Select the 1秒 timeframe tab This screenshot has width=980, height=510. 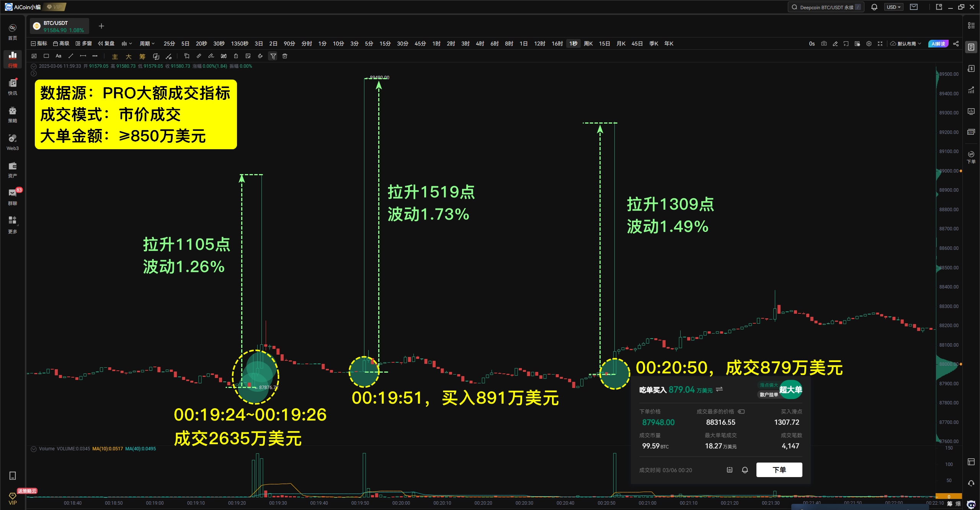point(573,44)
